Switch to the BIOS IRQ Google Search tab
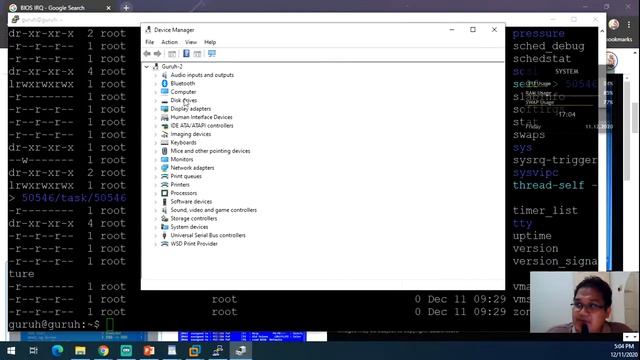This screenshot has height=360, width=640. (x=53, y=8)
